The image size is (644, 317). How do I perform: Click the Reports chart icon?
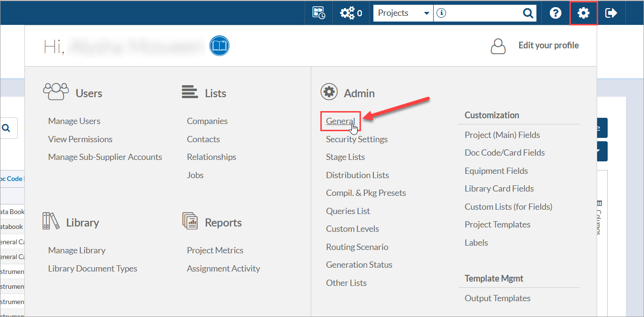[x=190, y=221]
